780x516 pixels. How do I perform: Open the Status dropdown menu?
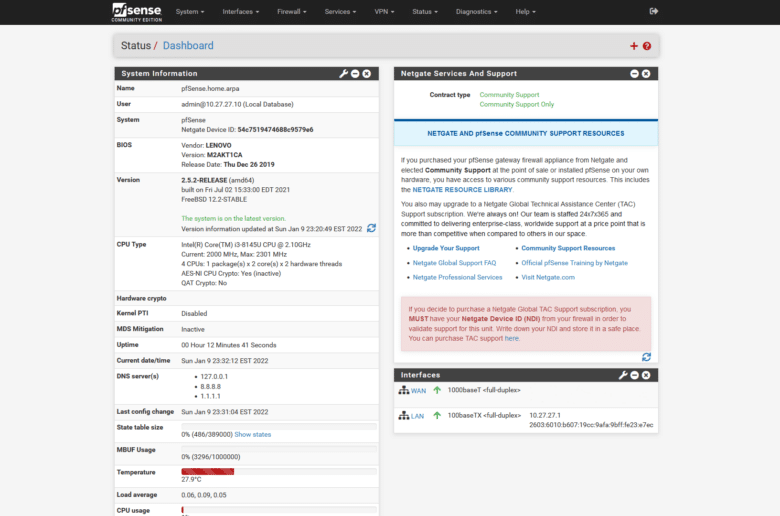click(425, 11)
